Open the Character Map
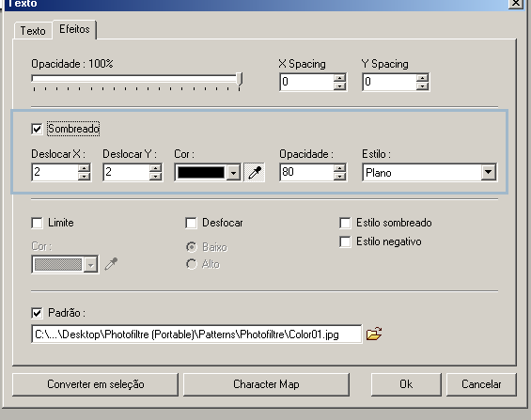 click(x=266, y=384)
